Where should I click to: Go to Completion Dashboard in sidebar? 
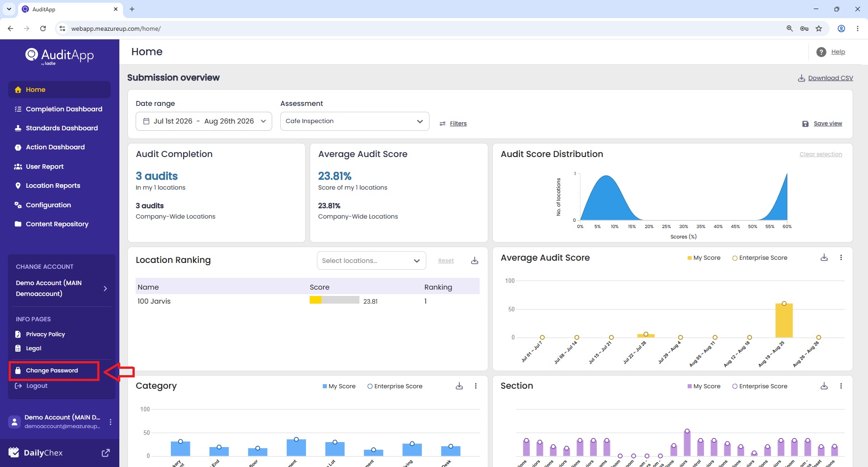(59, 109)
